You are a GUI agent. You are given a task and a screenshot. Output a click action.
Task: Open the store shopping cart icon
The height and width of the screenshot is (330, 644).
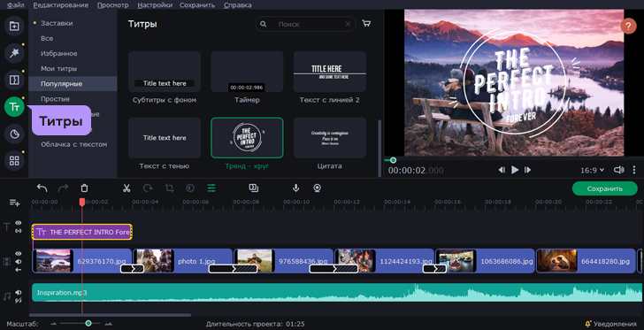click(366, 23)
